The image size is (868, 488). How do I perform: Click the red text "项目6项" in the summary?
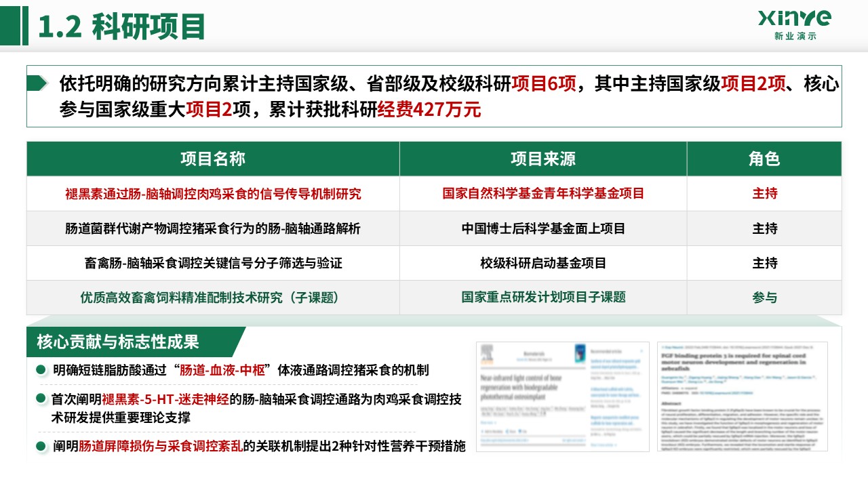click(544, 83)
